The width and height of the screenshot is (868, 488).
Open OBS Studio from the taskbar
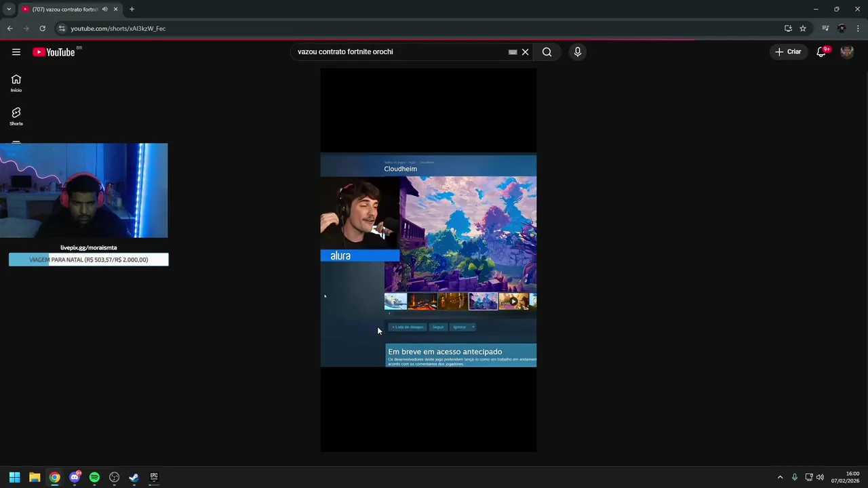pos(114,477)
